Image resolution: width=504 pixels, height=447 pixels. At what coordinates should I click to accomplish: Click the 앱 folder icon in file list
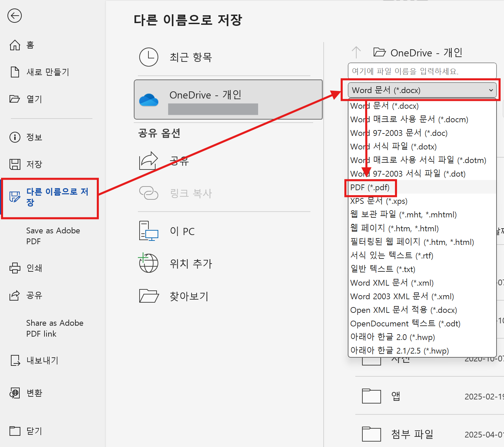click(372, 396)
